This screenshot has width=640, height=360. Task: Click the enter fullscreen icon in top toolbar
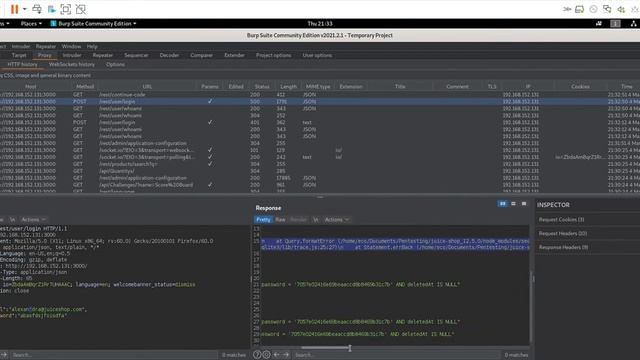coord(66,9)
